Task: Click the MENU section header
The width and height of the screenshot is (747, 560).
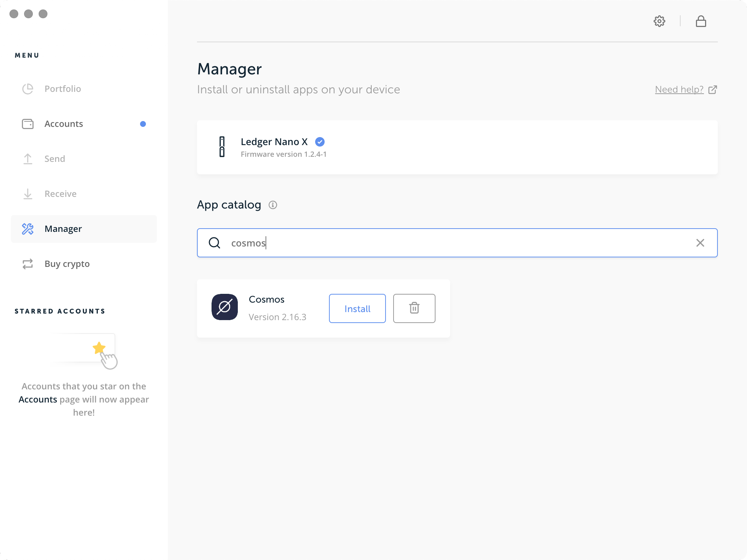Action: tap(27, 55)
